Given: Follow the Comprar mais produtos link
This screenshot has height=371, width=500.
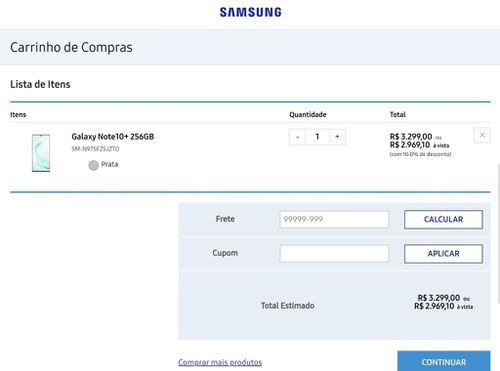Looking at the screenshot, I should 220,362.
